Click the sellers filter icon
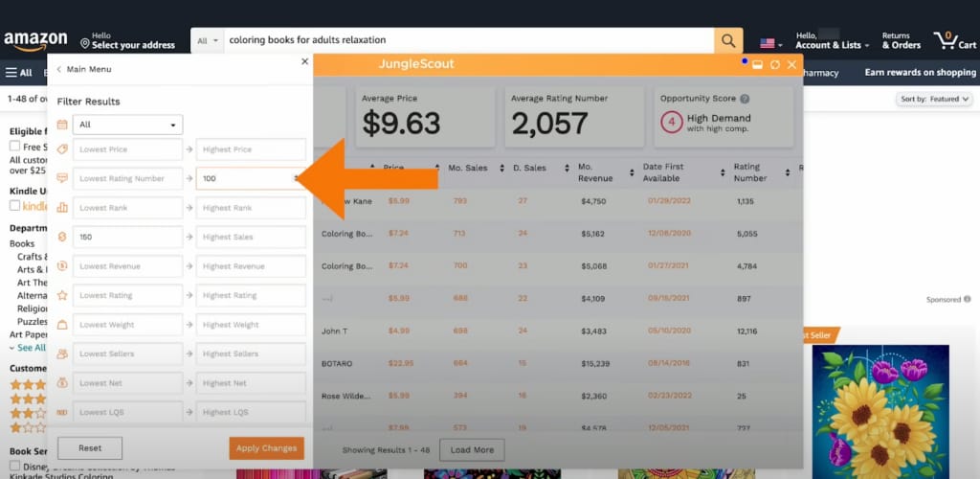This screenshot has width=980, height=479. [62, 354]
